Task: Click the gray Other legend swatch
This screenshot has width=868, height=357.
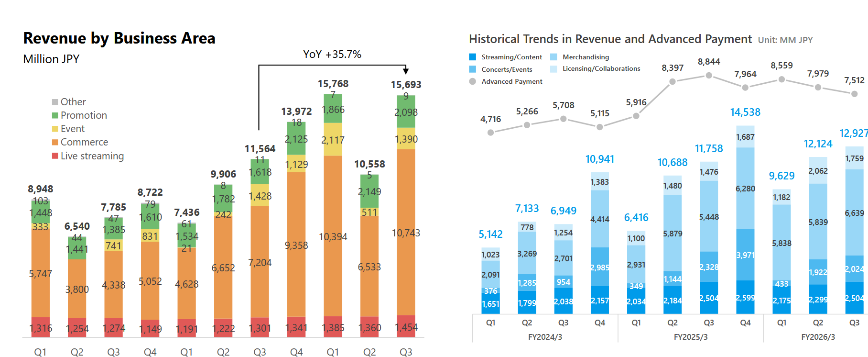Action: [x=55, y=102]
